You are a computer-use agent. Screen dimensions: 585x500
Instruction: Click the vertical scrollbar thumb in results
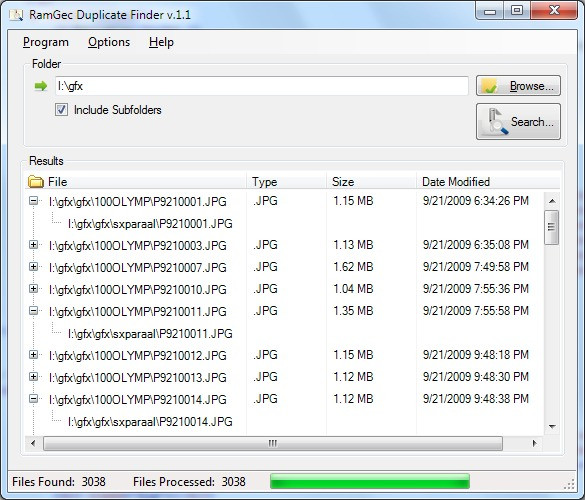[x=551, y=227]
